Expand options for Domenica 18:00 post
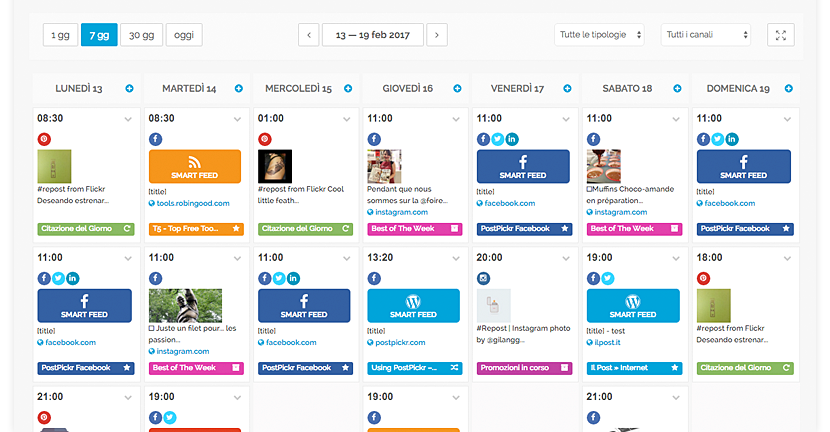The width and height of the screenshot is (830, 432). tap(788, 258)
